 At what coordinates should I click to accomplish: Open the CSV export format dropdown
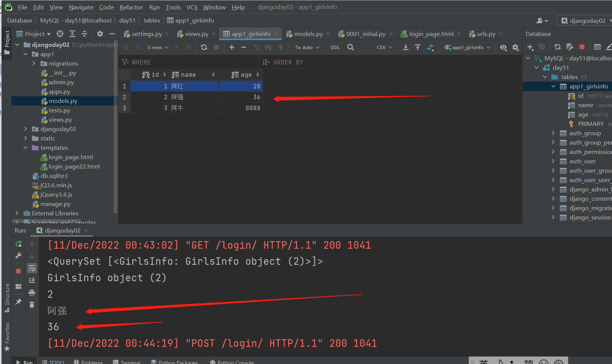coord(384,48)
